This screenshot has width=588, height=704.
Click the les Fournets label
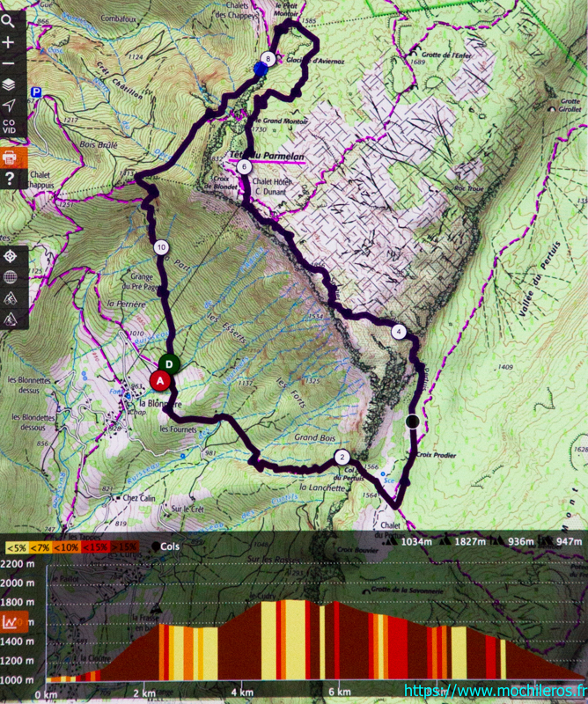tap(179, 429)
